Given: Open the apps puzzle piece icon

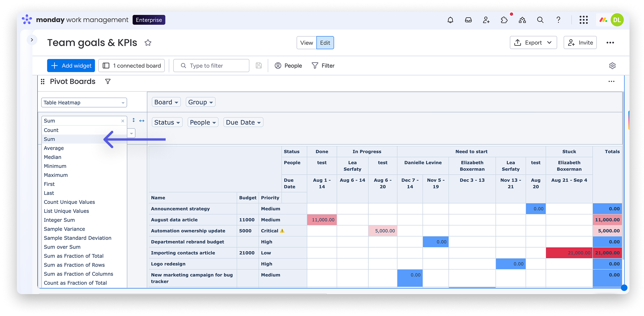Looking at the screenshot, I should 504,20.
